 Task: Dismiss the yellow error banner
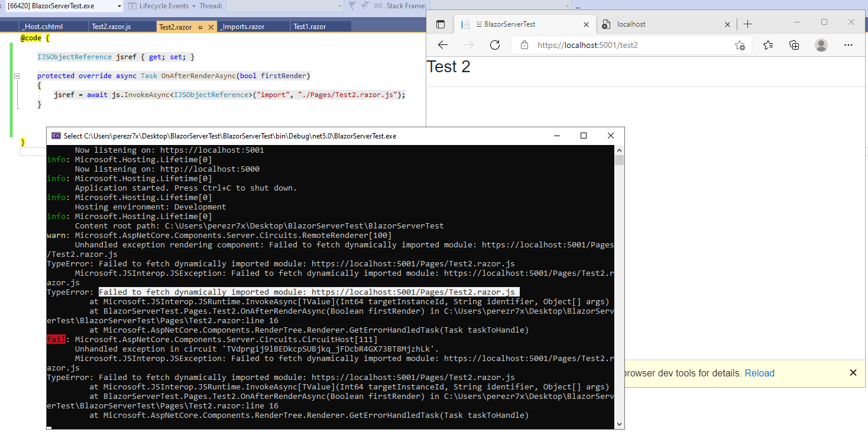coord(853,373)
